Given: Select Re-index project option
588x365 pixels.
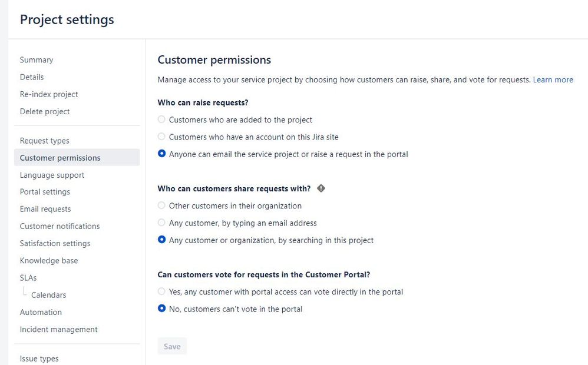Looking at the screenshot, I should click(x=49, y=94).
